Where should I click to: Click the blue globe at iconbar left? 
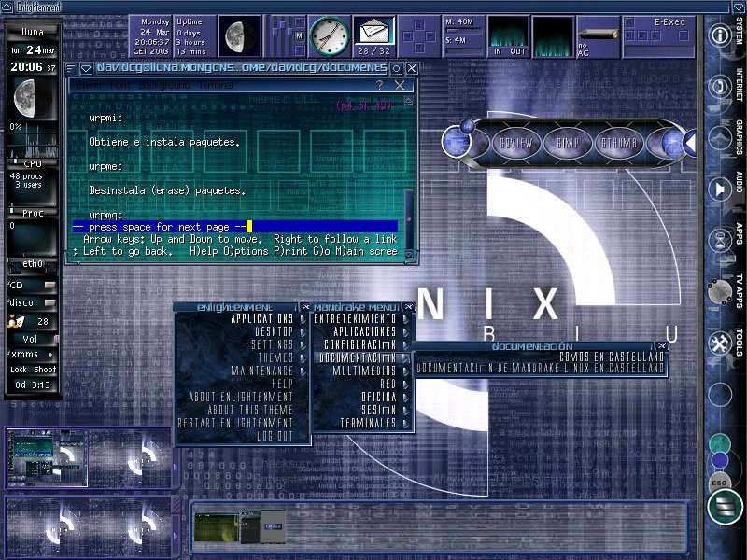pos(456,143)
